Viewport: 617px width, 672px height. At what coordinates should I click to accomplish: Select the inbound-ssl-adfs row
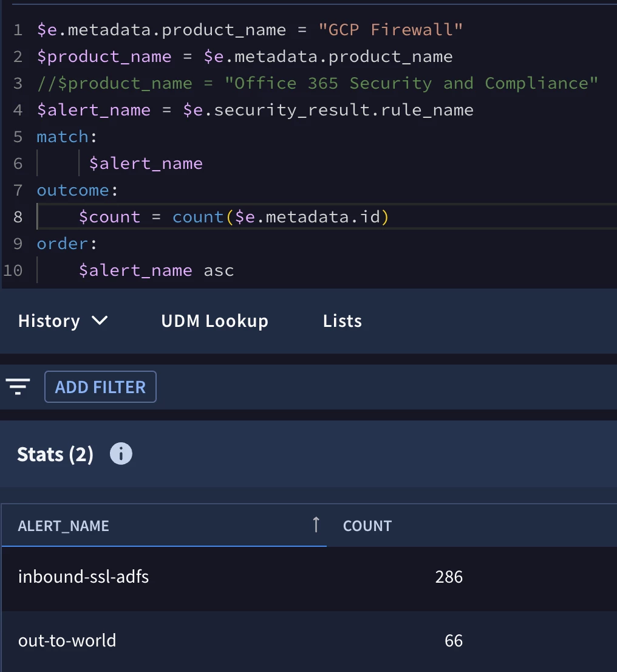[308, 577]
